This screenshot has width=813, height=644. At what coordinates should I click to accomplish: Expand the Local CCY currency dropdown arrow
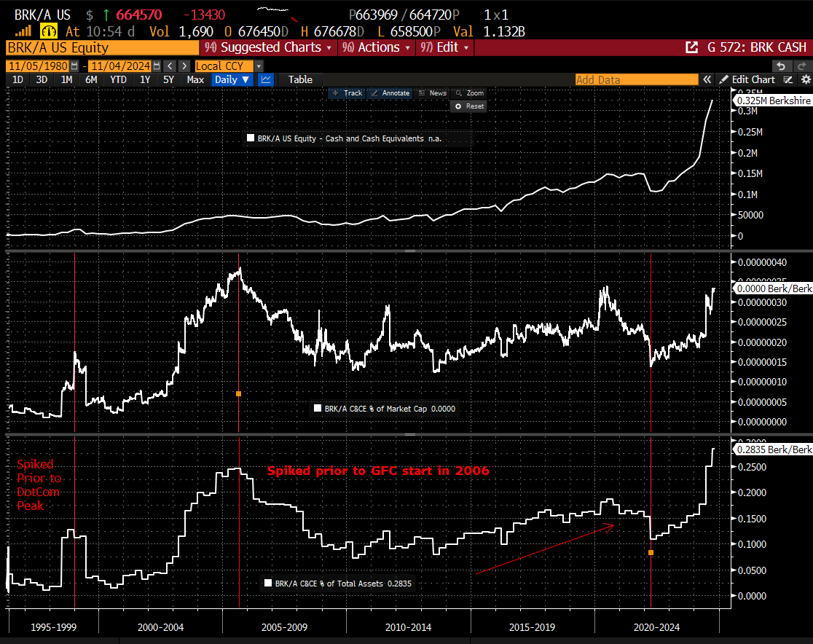point(259,66)
